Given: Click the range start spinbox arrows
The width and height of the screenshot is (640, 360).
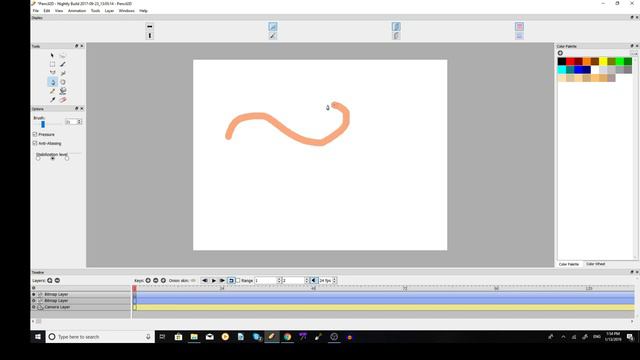Looking at the screenshot, I should [279, 280].
